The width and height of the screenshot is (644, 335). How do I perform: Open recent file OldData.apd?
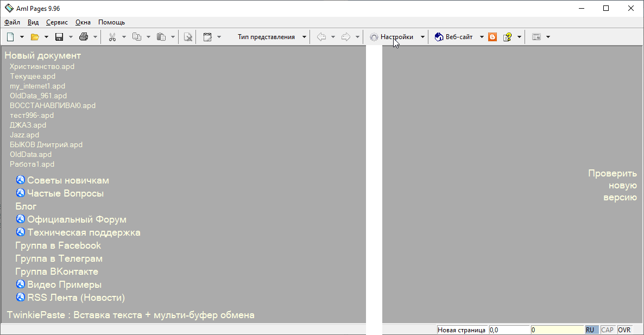click(31, 154)
